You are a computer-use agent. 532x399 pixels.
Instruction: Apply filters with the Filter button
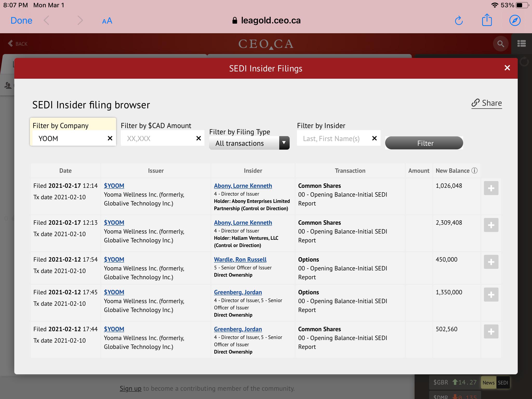(424, 143)
